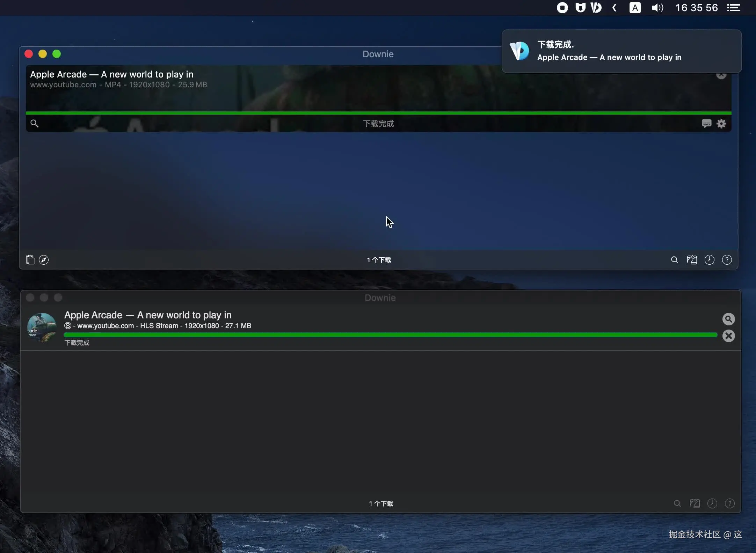Open the Downie menu bar icon
The width and height of the screenshot is (756, 553).
point(596,8)
